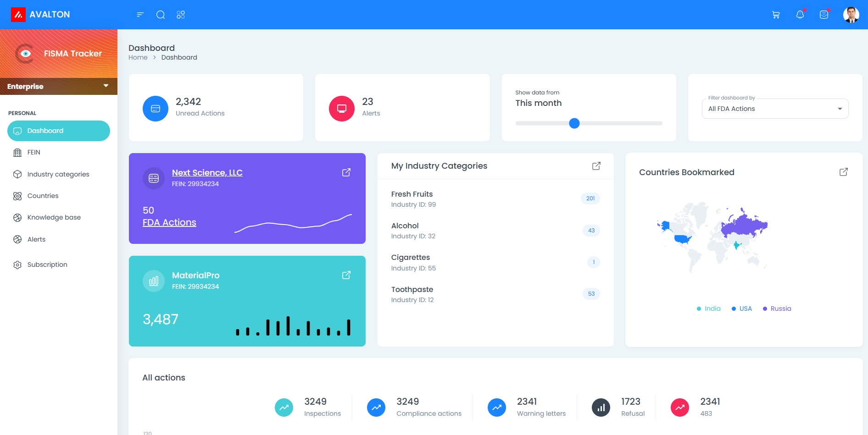The width and height of the screenshot is (868, 435).
Task: Open MaterialPro card external link icon
Action: tap(346, 275)
